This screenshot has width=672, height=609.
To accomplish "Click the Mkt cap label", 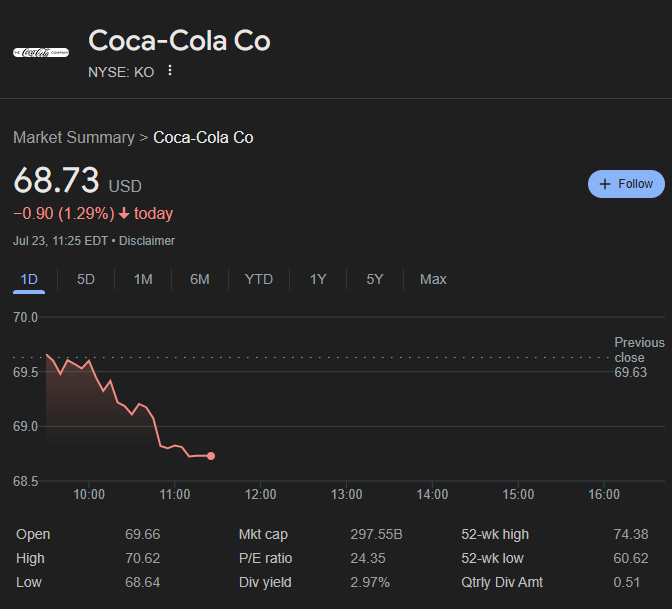I will (x=263, y=534).
